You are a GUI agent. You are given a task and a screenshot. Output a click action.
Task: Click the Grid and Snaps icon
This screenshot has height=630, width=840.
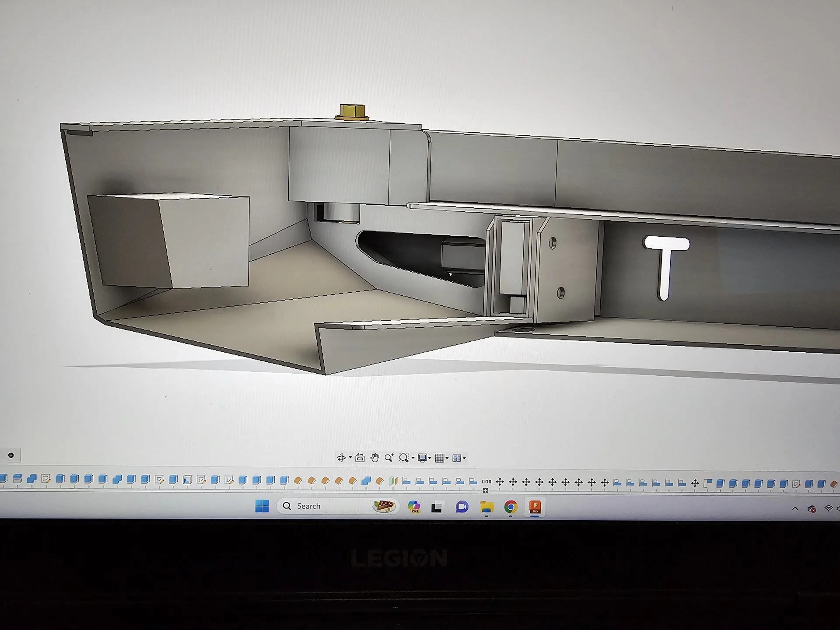click(440, 458)
